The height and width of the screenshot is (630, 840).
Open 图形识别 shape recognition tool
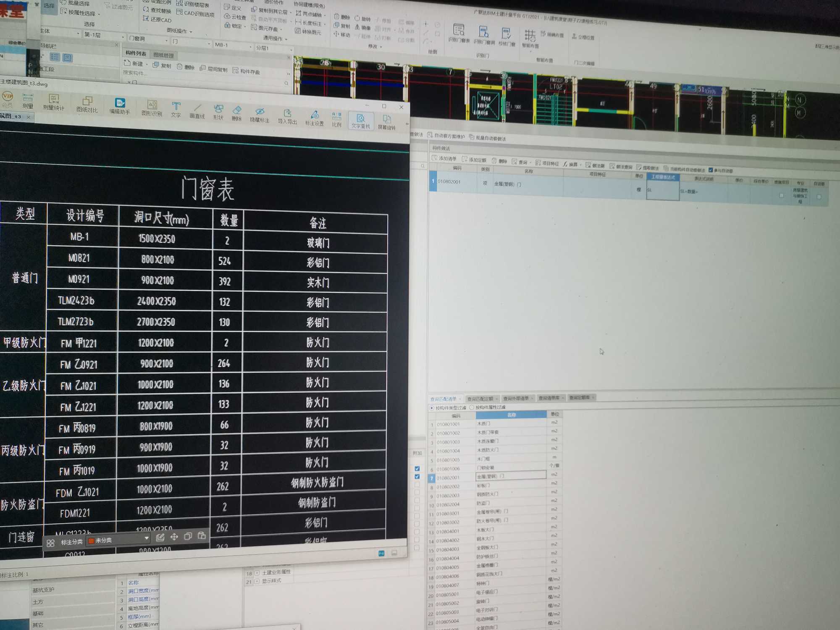tap(152, 108)
